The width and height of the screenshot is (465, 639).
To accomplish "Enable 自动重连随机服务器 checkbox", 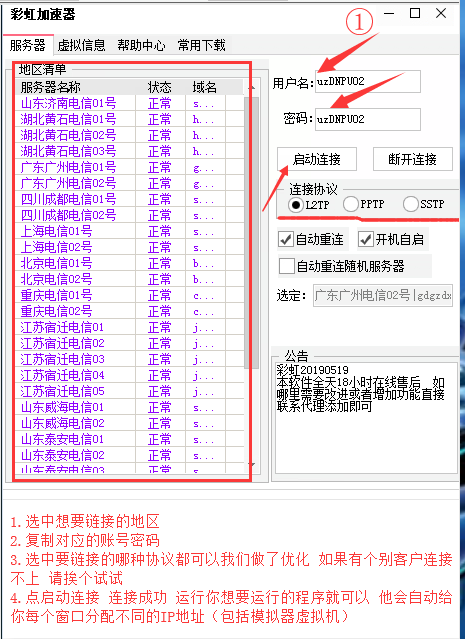I will [286, 267].
